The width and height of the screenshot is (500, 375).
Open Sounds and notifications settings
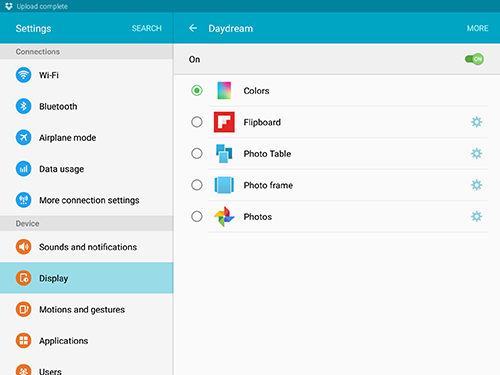(87, 247)
